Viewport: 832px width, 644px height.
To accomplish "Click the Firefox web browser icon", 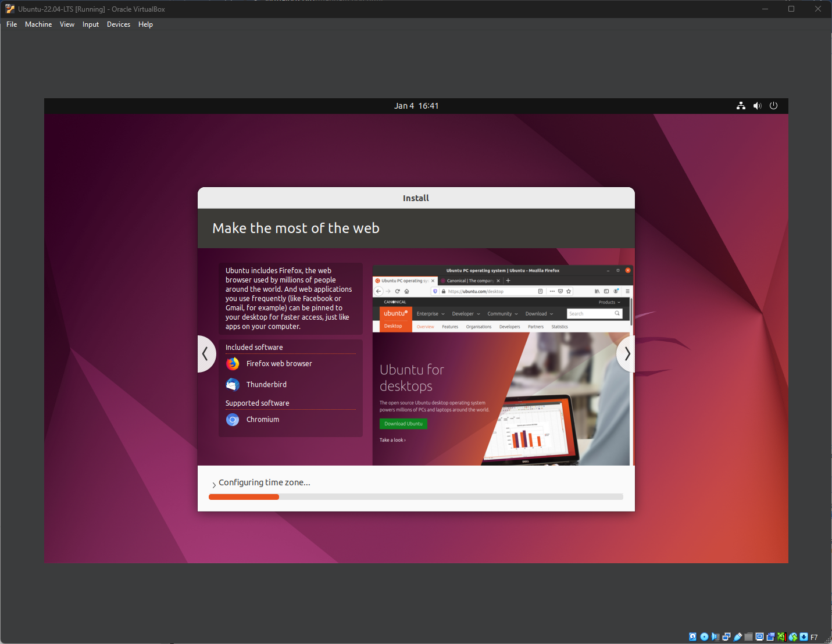I will point(233,364).
